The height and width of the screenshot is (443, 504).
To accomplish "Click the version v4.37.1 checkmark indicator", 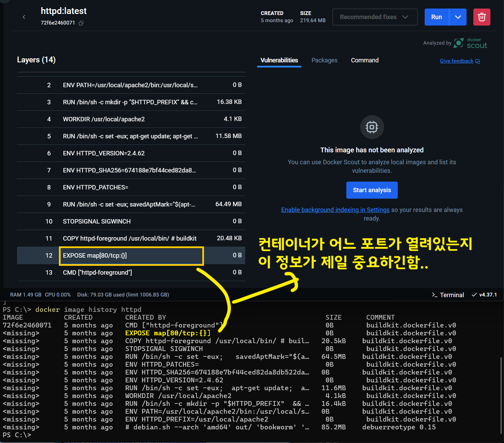I will 484,295.
